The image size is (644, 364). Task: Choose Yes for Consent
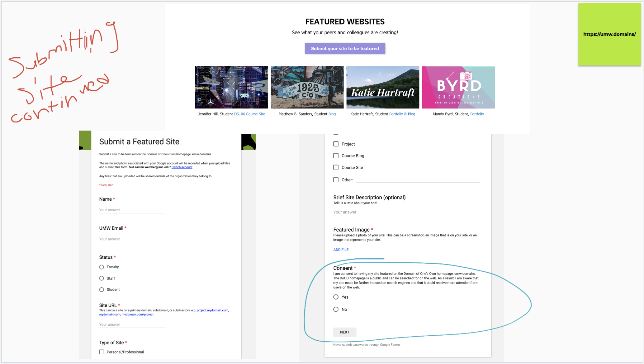click(x=336, y=297)
